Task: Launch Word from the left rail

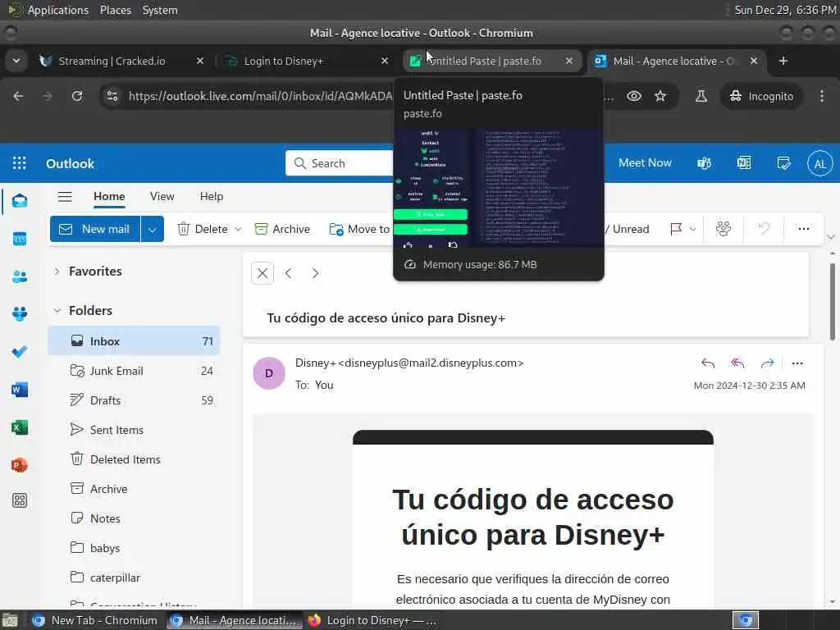Action: tap(20, 390)
